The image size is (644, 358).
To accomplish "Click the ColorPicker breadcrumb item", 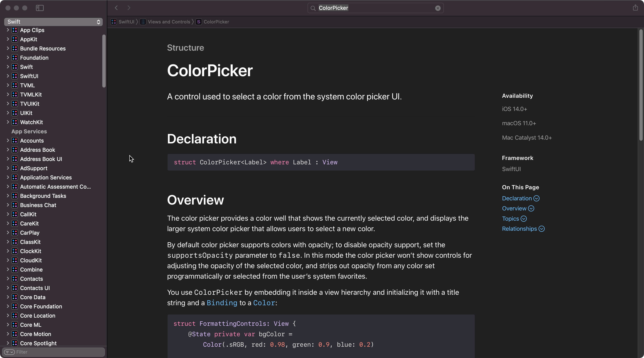I will pos(213,22).
